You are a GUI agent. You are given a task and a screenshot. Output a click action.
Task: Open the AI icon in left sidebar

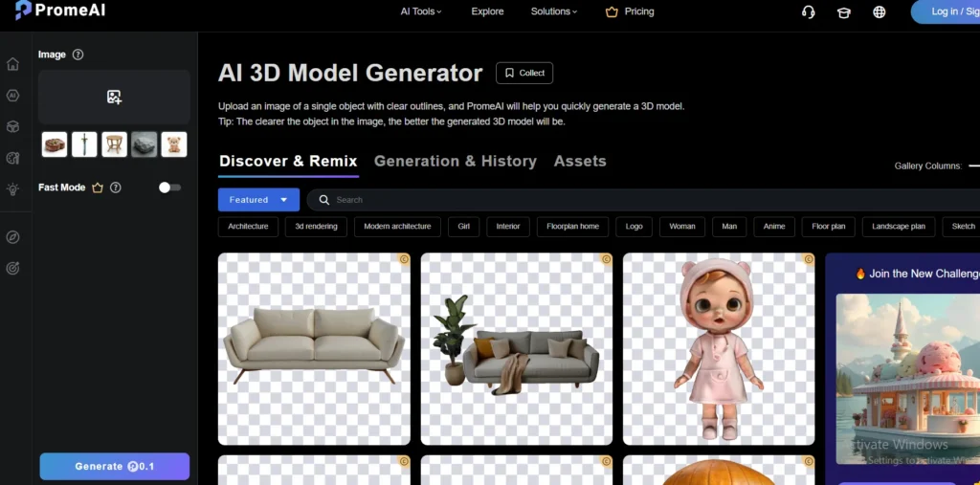coord(12,95)
